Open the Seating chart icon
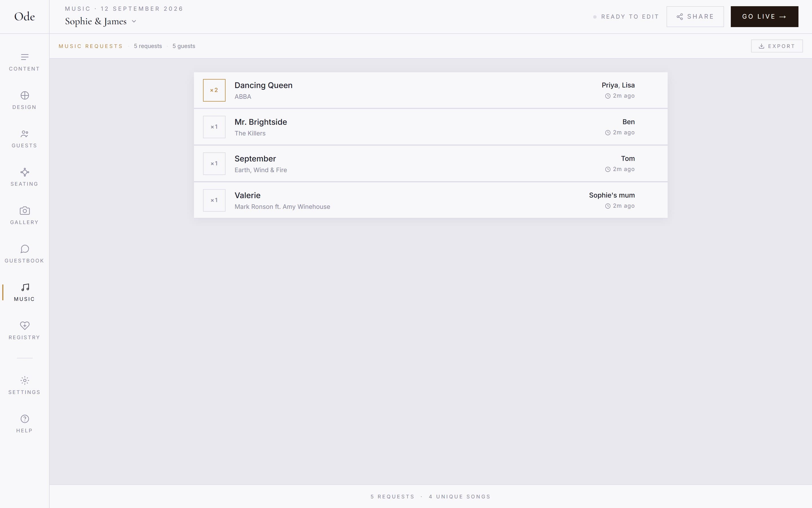This screenshot has width=812, height=508. click(25, 172)
